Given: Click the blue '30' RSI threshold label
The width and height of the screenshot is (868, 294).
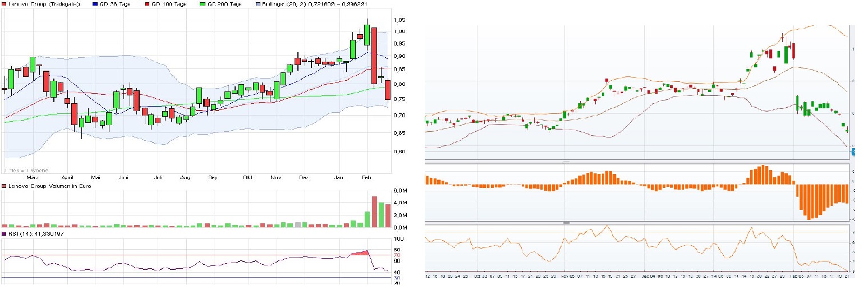Looking at the screenshot, I should [397, 278].
